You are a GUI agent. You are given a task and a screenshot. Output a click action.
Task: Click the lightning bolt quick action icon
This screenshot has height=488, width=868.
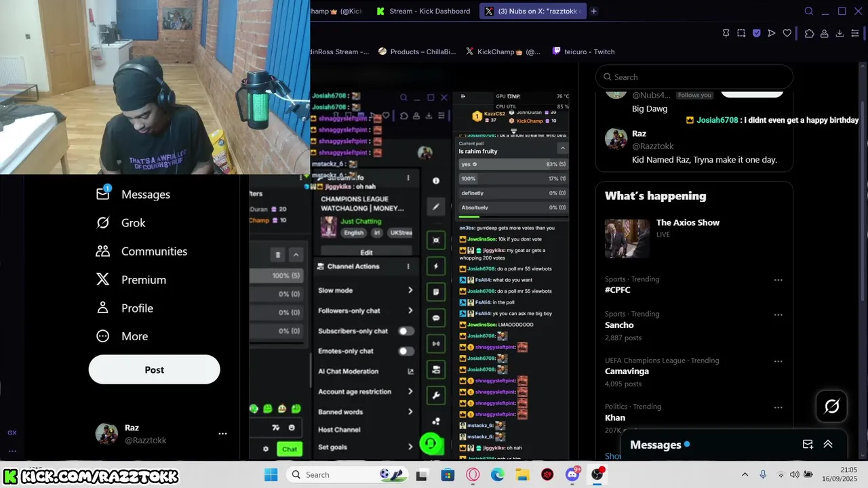point(436,266)
